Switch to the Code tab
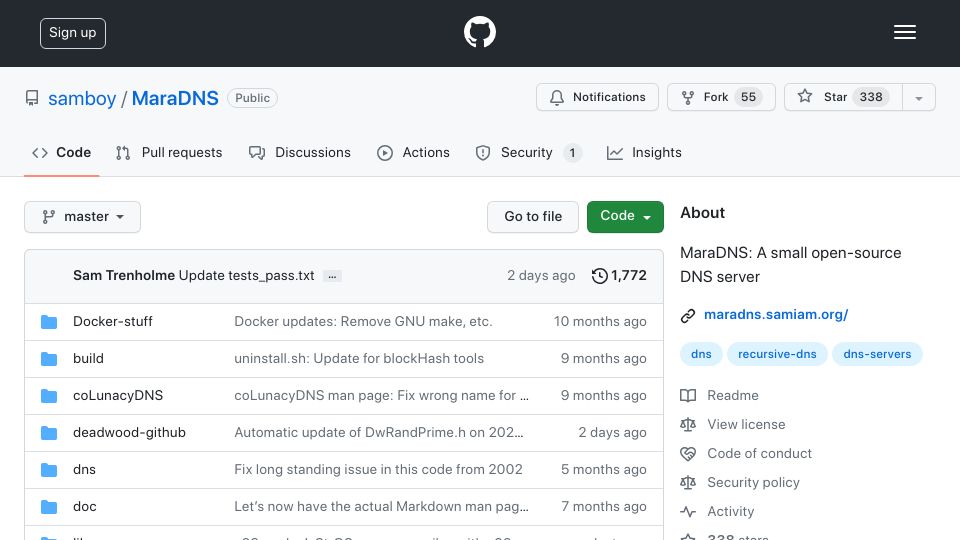Viewport: 960px width, 540px height. click(61, 152)
